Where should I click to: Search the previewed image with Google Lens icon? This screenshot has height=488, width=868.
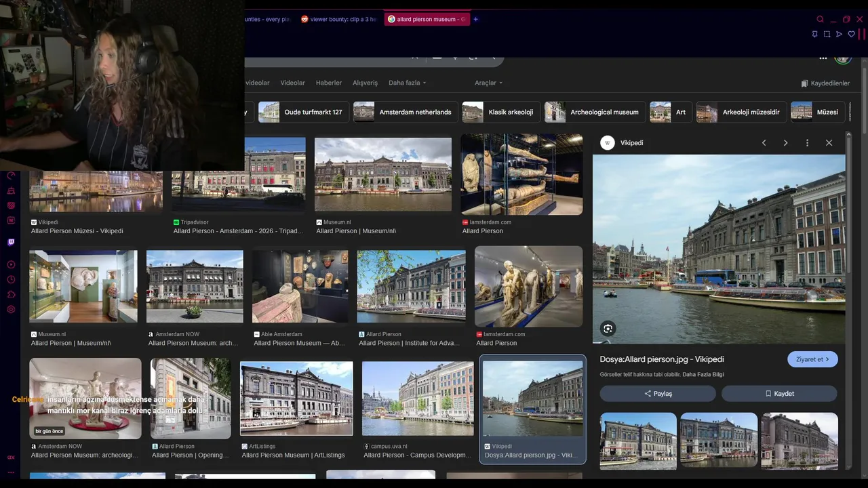click(608, 329)
